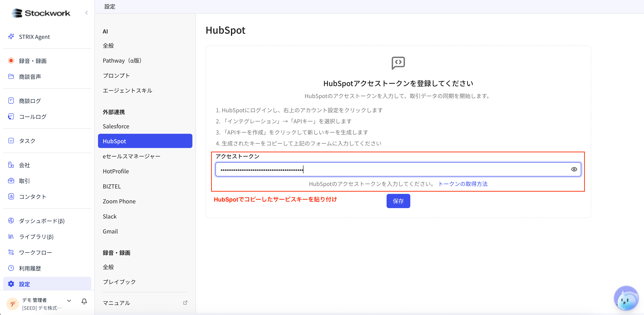Click the 会社 building icon
Image resolution: width=644 pixels, height=315 pixels.
(x=11, y=165)
